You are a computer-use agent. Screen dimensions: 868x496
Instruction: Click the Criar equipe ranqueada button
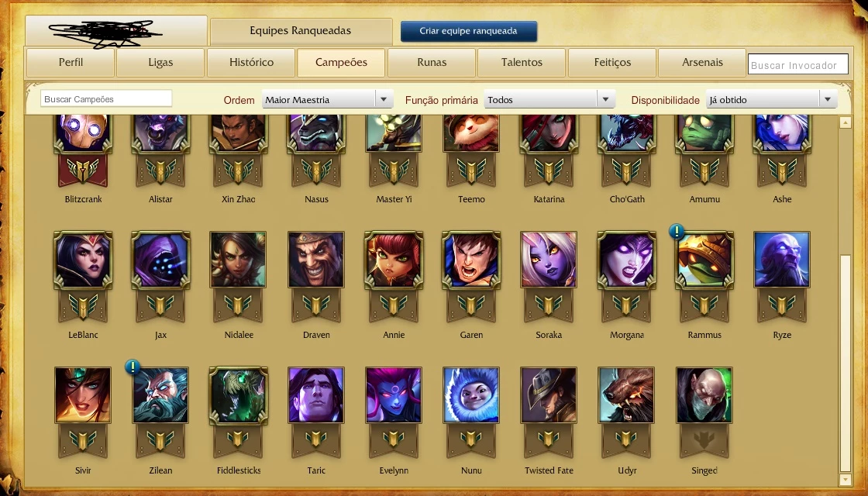coord(468,31)
